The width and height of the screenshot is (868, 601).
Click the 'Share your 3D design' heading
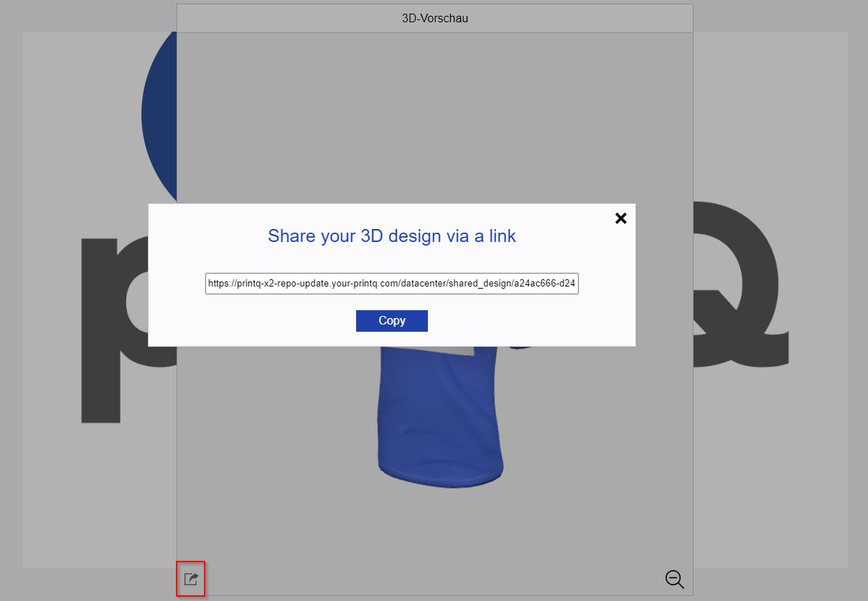click(x=392, y=236)
